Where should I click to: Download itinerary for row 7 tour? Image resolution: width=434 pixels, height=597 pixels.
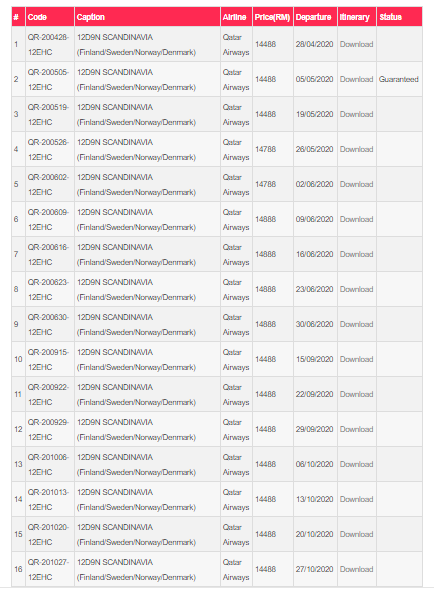[x=356, y=254]
